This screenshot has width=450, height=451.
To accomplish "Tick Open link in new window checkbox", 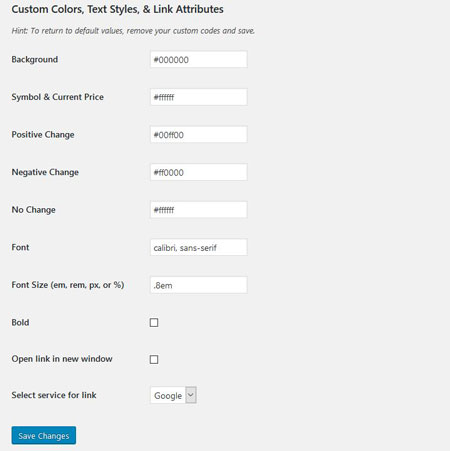I will click(154, 359).
